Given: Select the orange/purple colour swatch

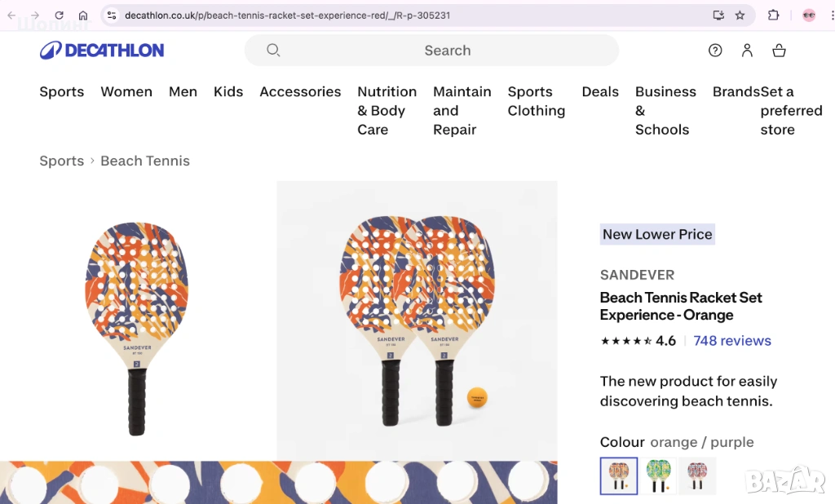Looking at the screenshot, I should (619, 475).
